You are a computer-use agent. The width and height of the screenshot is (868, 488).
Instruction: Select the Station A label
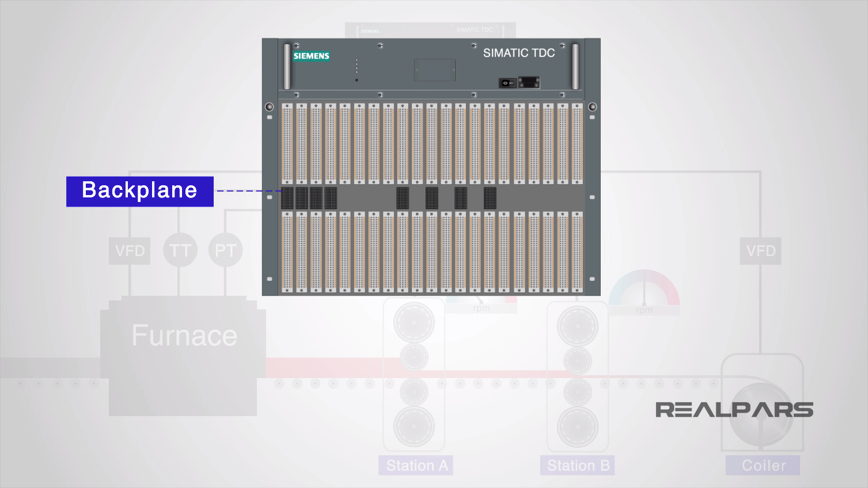click(x=415, y=465)
